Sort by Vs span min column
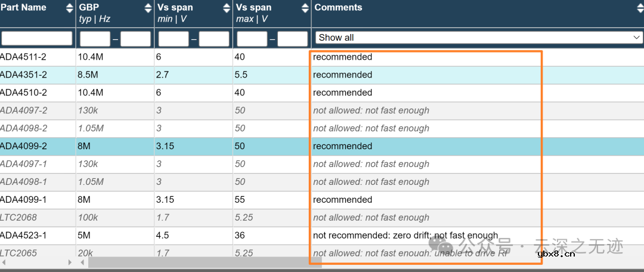Screen dimensions: 644x272 227,8
